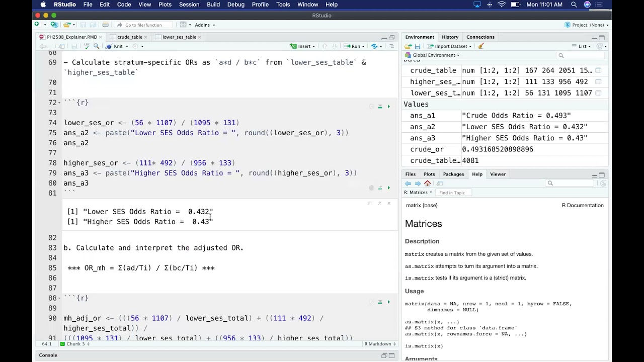This screenshot has height=362, width=644.
Task: Run the chunk starting at line 88
Action: pyautogui.click(x=388, y=302)
